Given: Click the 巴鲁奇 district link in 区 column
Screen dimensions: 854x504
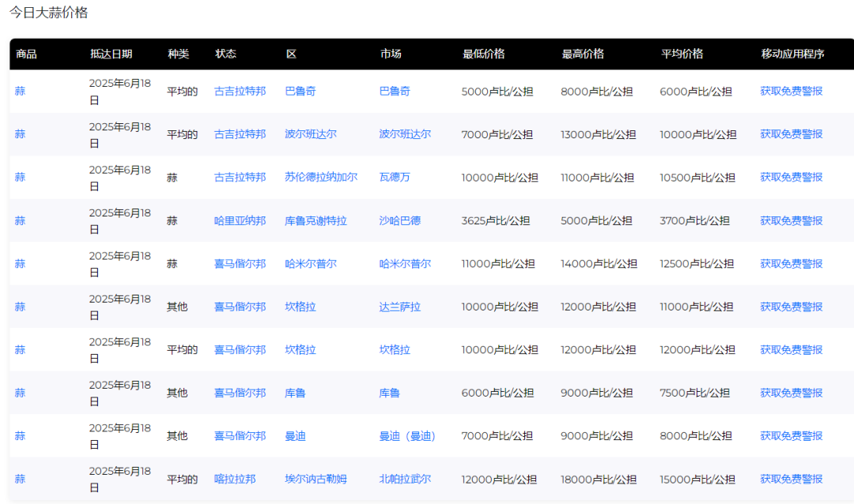Looking at the screenshot, I should click(x=300, y=92).
